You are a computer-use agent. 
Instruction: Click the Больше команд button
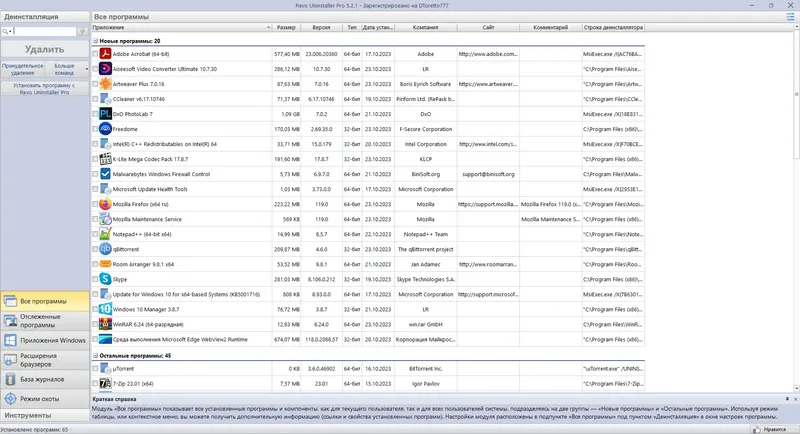[x=64, y=69]
